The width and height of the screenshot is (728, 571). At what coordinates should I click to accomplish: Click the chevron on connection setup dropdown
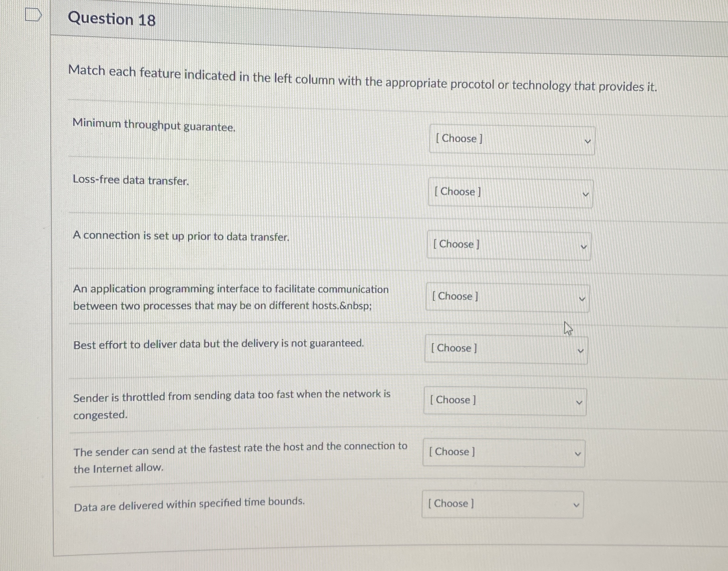583,246
